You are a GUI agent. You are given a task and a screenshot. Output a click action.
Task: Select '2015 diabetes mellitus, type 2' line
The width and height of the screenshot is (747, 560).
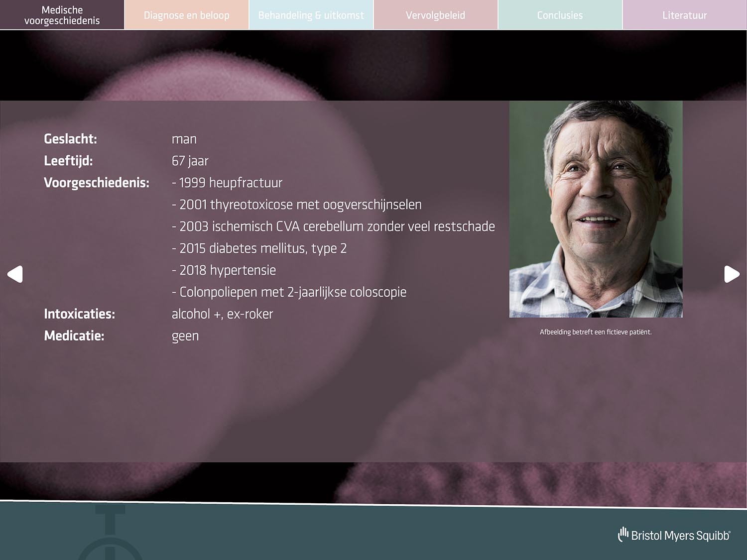tap(259, 248)
